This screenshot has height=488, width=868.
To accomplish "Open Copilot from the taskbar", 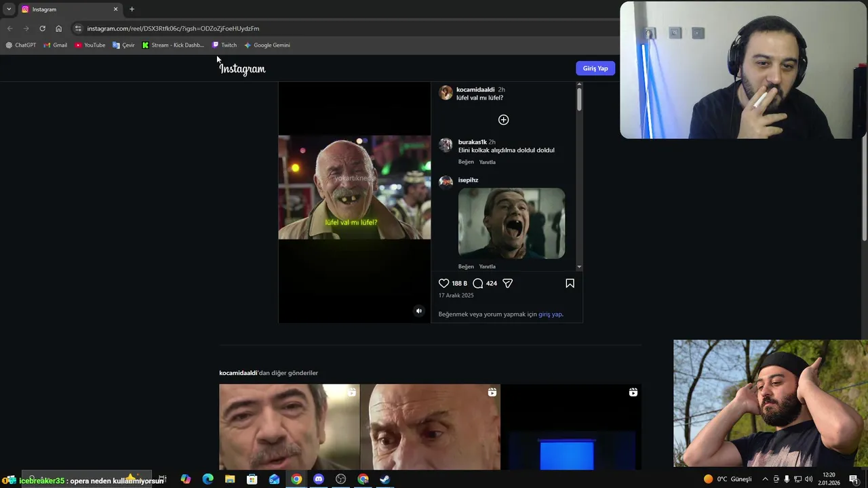I will tap(186, 479).
